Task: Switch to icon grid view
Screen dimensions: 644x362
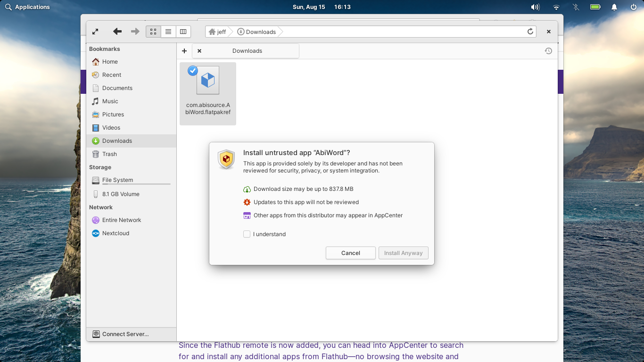Action: click(x=153, y=32)
